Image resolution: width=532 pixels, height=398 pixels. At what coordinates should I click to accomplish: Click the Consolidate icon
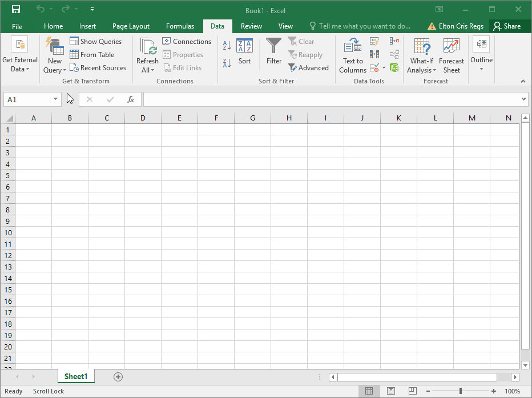tap(394, 41)
